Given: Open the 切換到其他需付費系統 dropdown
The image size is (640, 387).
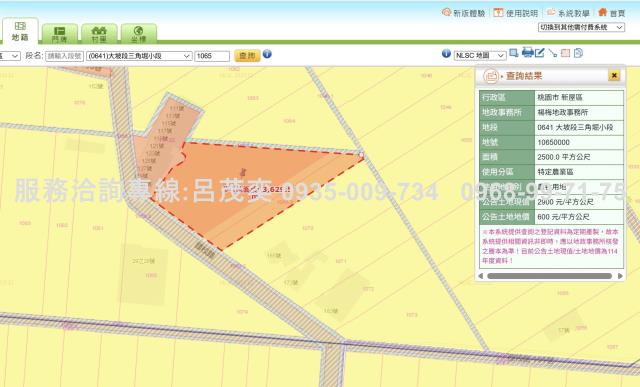Looking at the screenshot, I should pyautogui.click(x=581, y=27).
